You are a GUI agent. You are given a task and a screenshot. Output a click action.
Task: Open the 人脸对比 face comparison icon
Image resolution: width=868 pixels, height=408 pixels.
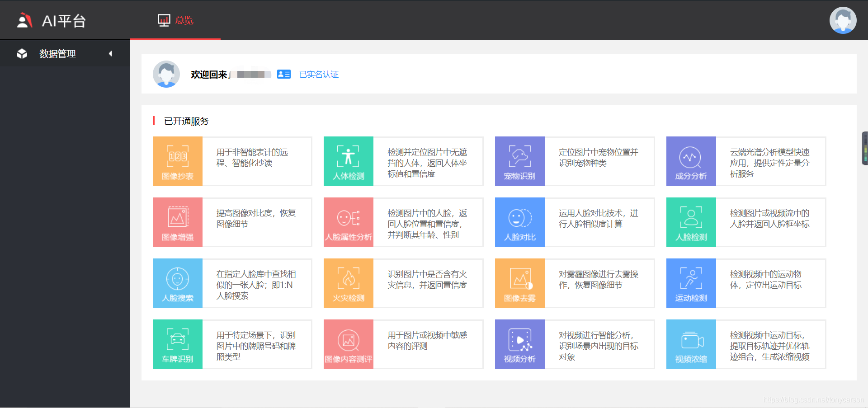519,222
